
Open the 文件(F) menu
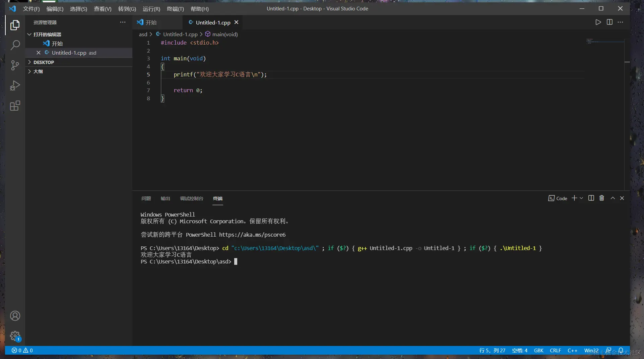coord(31,9)
